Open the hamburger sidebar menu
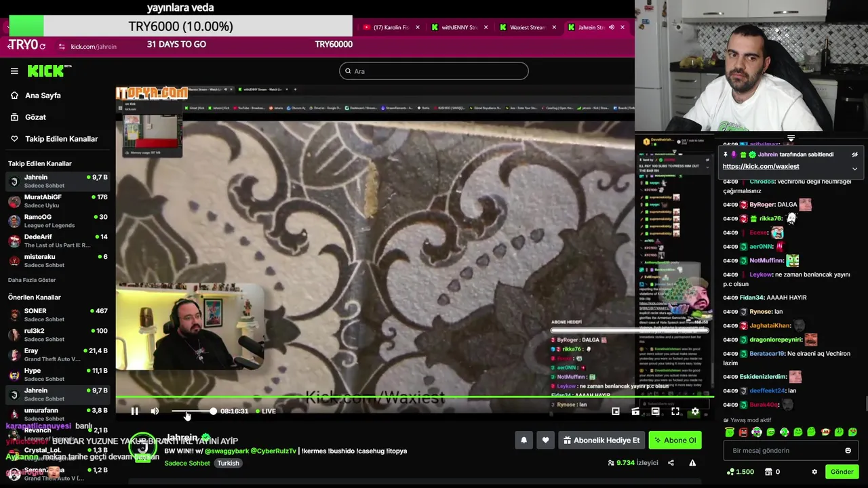Image resolution: width=868 pixels, height=488 pixels. pyautogui.click(x=14, y=70)
